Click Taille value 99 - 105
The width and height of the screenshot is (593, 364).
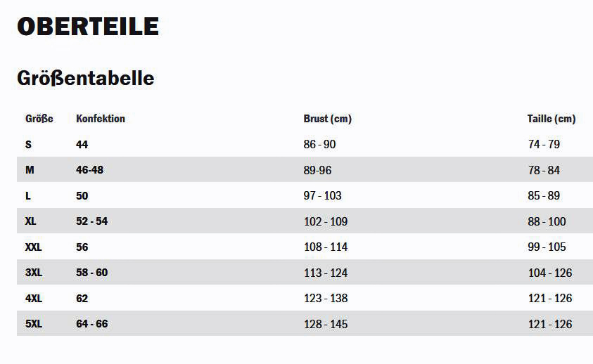[547, 247]
